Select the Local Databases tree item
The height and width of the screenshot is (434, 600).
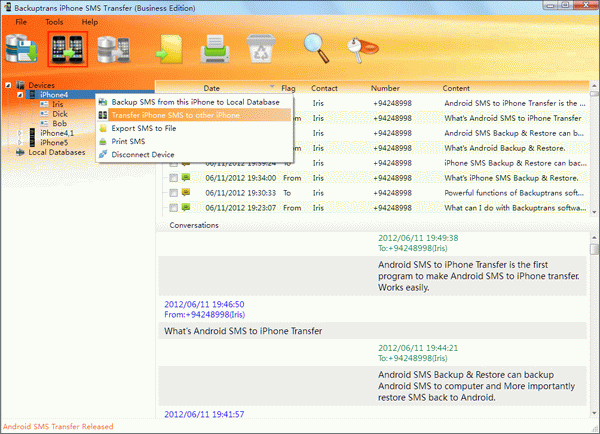pyautogui.click(x=57, y=152)
